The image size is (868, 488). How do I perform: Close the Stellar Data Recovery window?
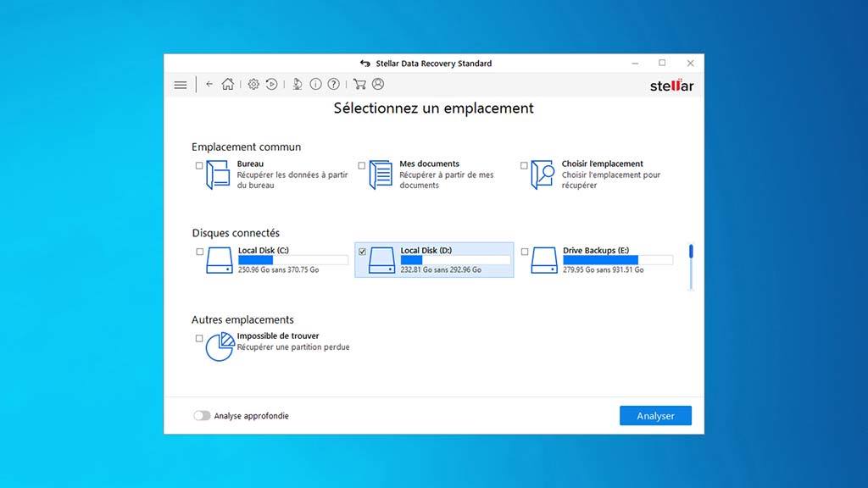coord(690,63)
